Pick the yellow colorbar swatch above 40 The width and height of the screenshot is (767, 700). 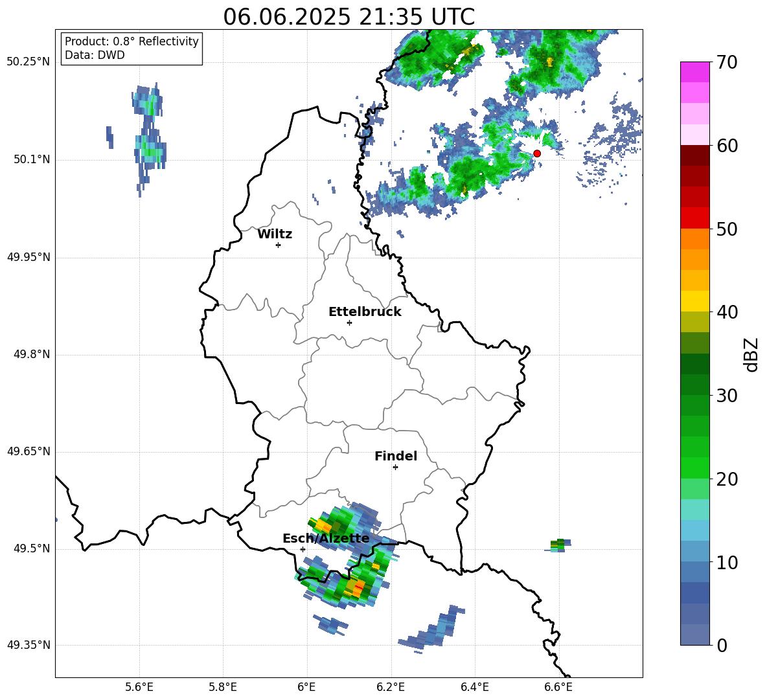point(694,301)
